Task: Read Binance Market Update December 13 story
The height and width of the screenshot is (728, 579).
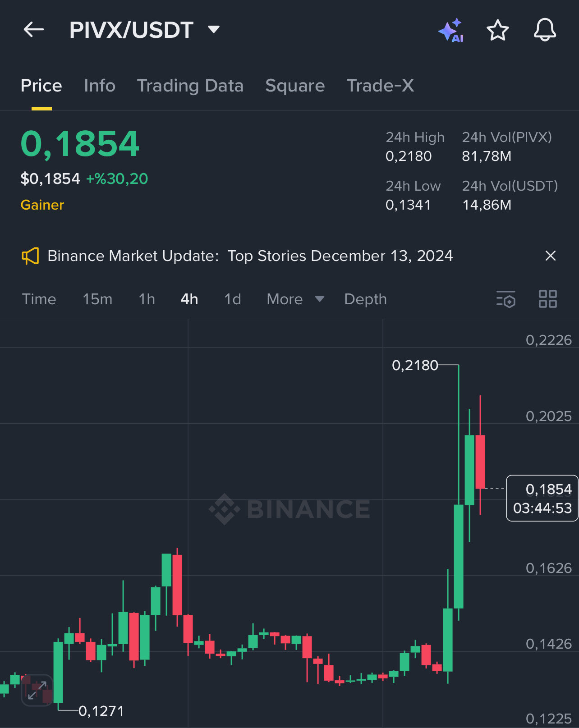Action: [x=250, y=256]
